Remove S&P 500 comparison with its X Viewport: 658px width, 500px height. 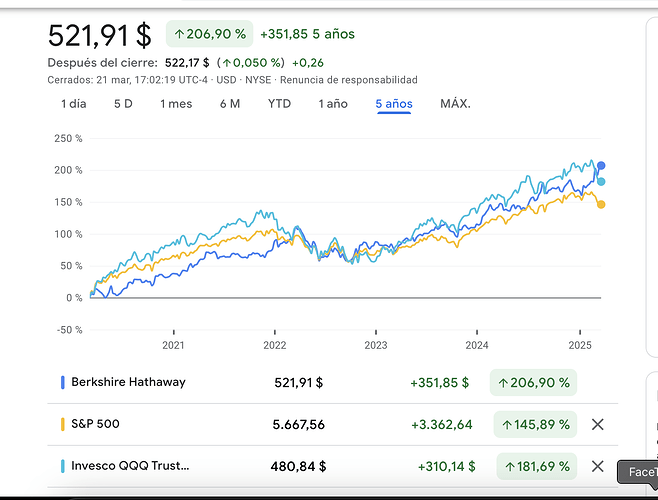pyautogui.click(x=598, y=424)
